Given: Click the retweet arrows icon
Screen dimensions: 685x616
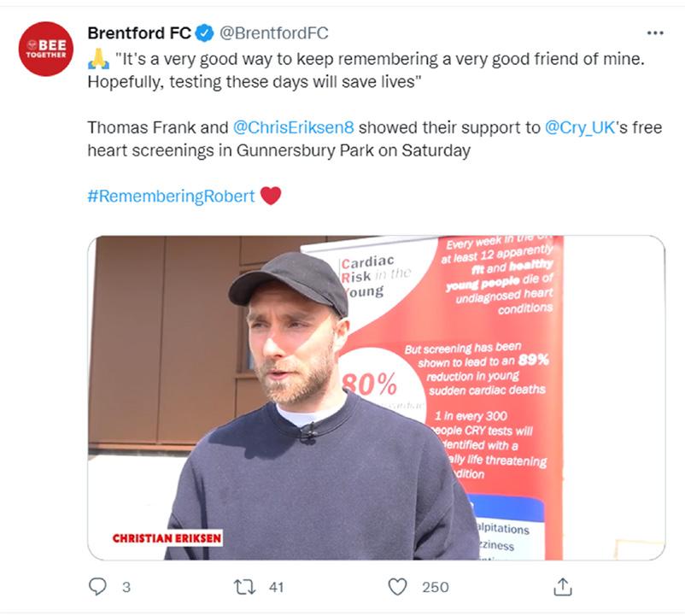Looking at the screenshot, I should coord(244,587).
